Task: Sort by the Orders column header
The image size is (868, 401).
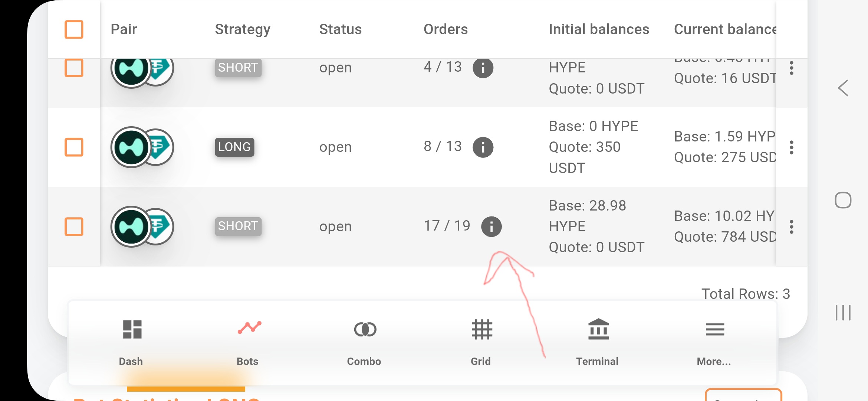Action: pos(445,29)
